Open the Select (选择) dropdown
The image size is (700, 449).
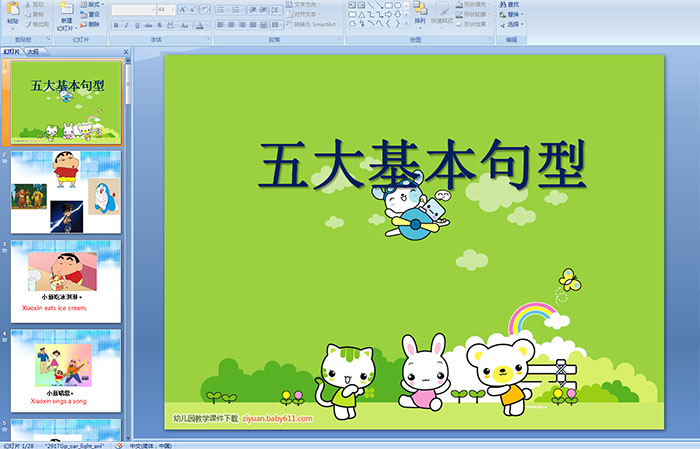(511, 24)
